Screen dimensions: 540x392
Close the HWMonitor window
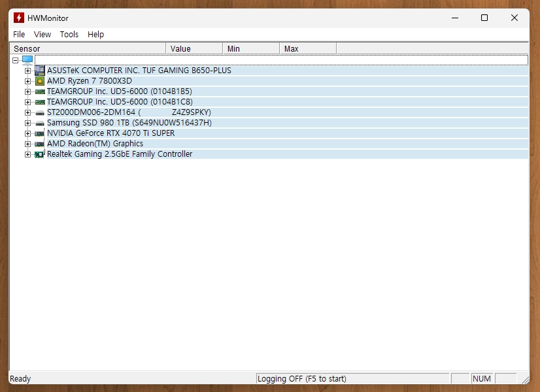(514, 18)
